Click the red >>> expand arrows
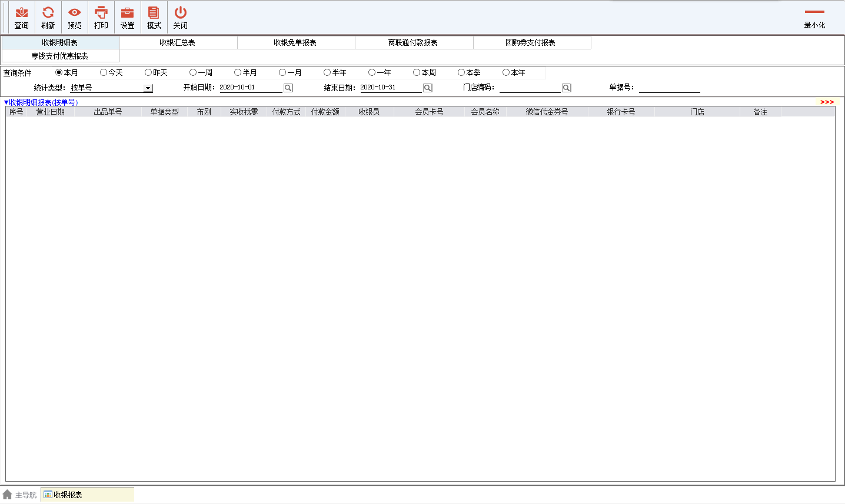This screenshot has height=504, width=845. [827, 102]
